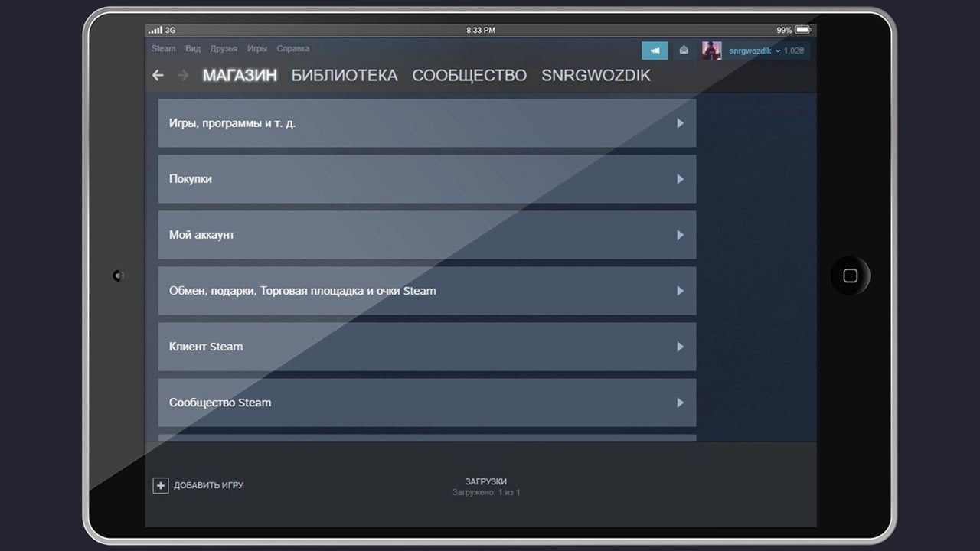Expand the Игры, программы и т. д. row

[x=427, y=122]
